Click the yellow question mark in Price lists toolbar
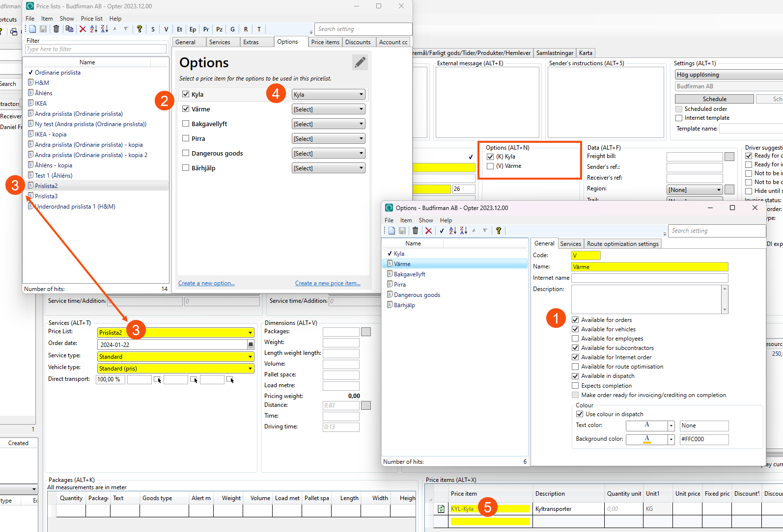Image resolution: width=783 pixels, height=532 pixels. tap(140, 29)
